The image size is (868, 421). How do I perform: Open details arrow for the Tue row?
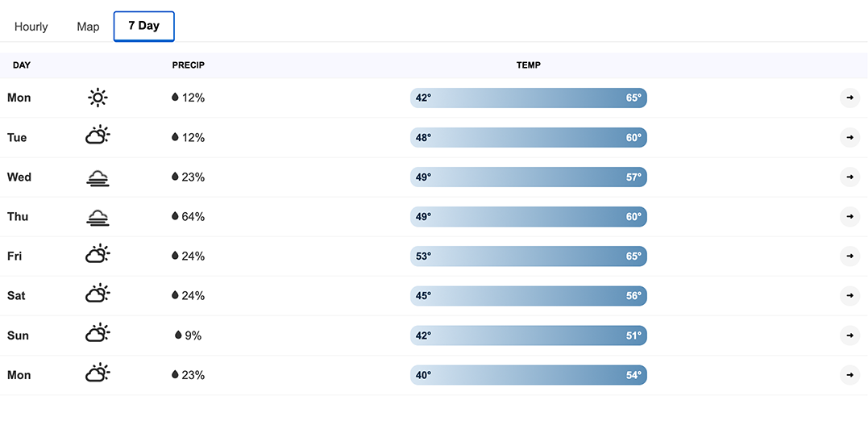tap(849, 137)
